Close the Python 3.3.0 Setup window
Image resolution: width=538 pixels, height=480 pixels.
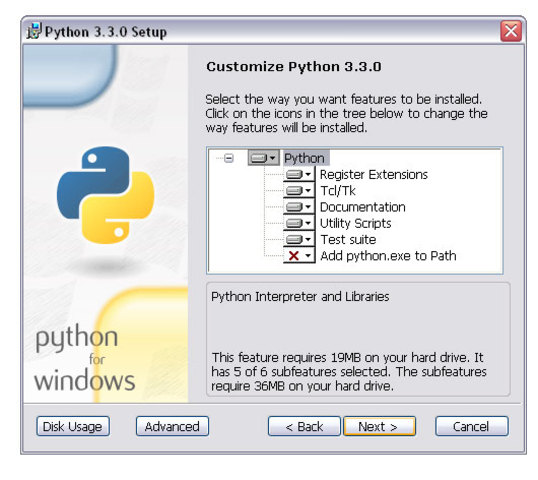point(511,31)
